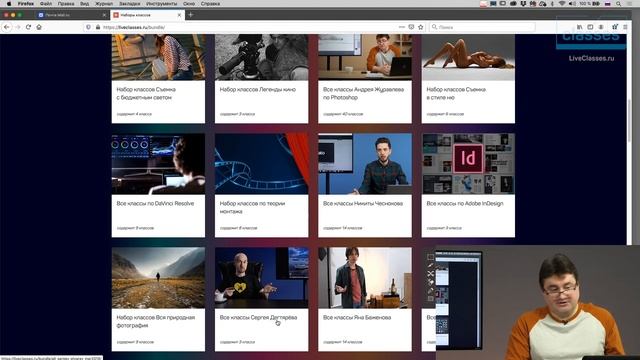This screenshot has height=360, width=640.
Task: Click the page vertical scrollbar
Action: pos(629,122)
